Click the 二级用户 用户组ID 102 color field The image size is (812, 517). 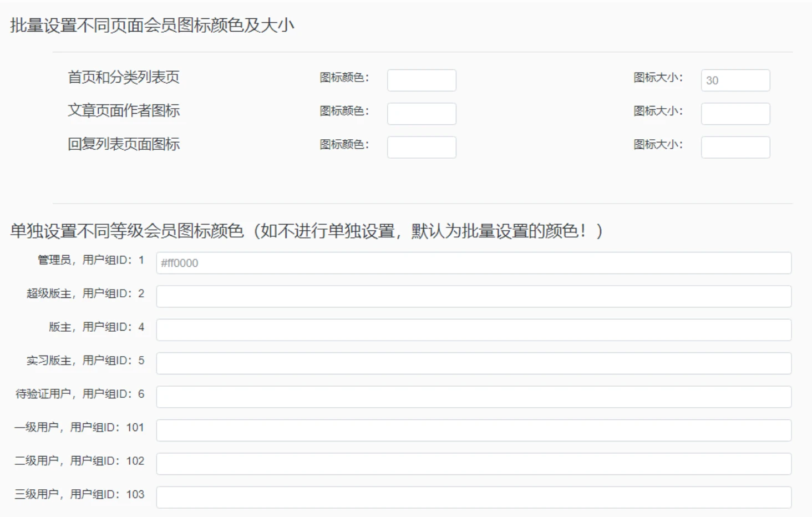(474, 462)
